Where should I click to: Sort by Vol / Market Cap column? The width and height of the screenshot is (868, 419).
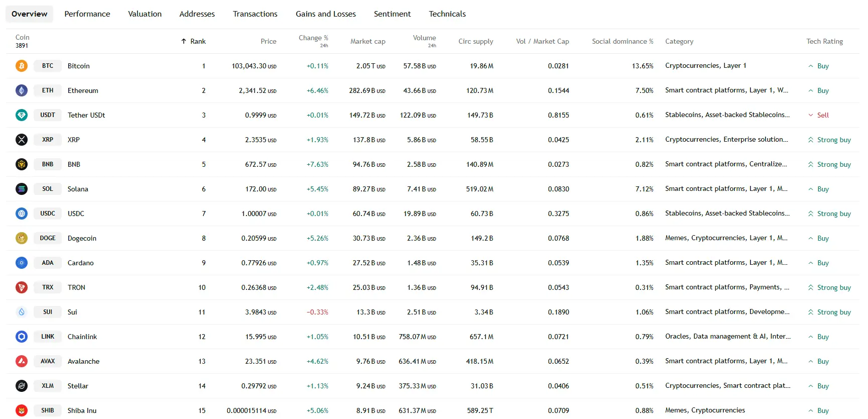click(543, 41)
